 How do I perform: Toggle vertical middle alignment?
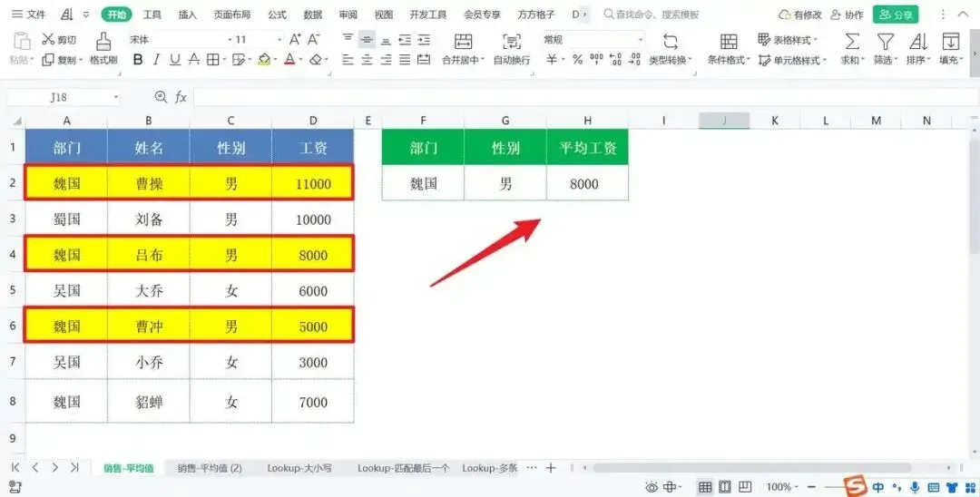tap(367, 39)
